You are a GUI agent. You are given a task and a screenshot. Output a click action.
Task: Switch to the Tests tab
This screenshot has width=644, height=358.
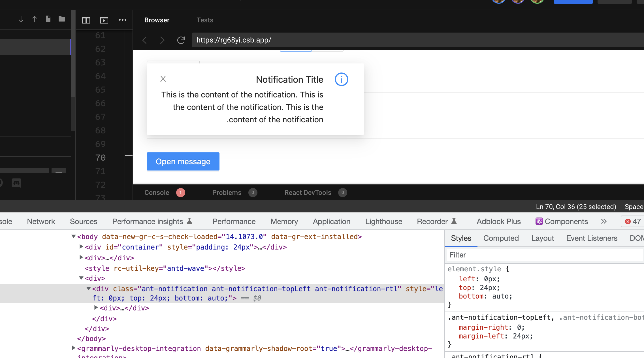click(205, 20)
